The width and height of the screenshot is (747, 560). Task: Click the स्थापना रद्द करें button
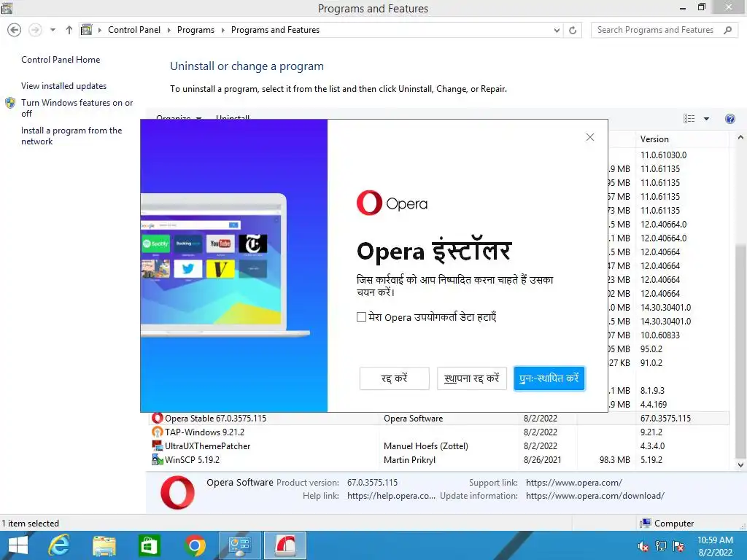[472, 378]
